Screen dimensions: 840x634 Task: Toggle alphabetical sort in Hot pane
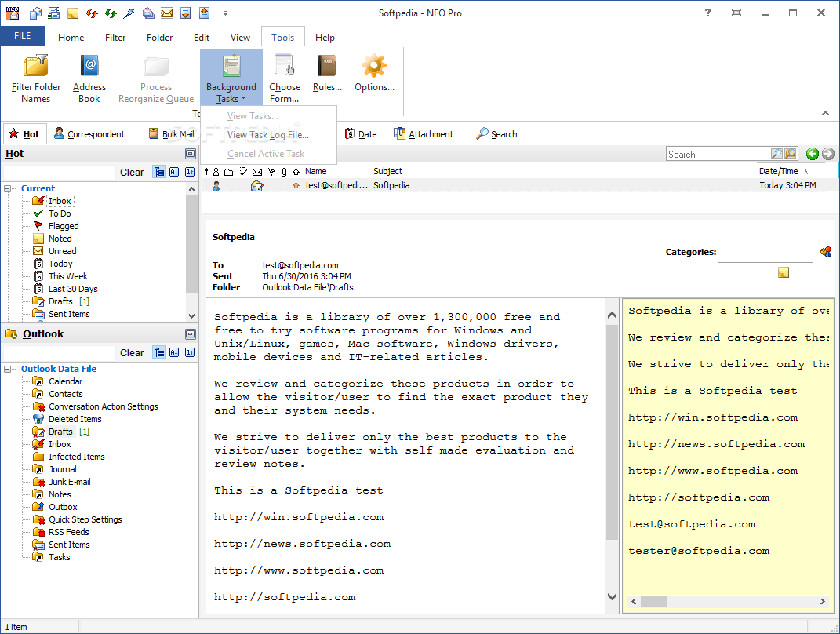(174, 172)
